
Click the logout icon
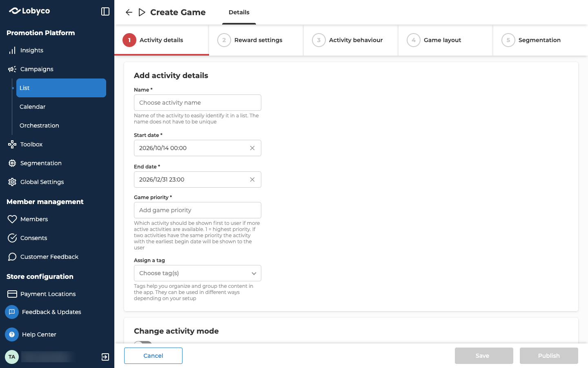105,357
